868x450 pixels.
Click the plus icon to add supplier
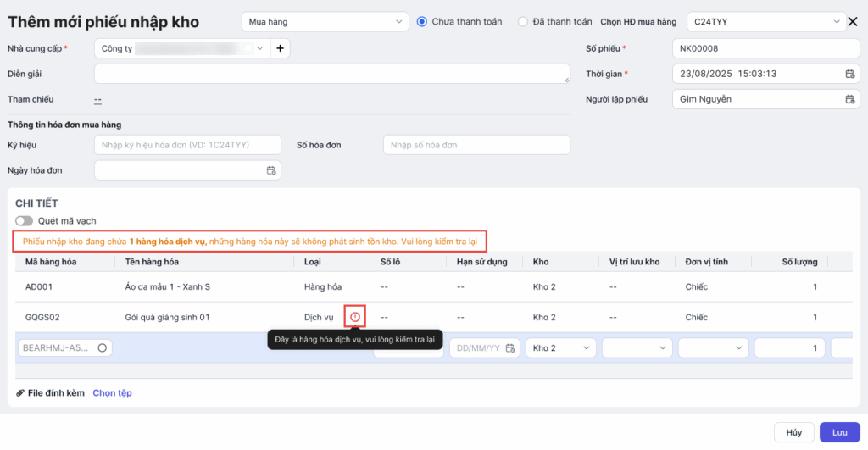click(280, 49)
